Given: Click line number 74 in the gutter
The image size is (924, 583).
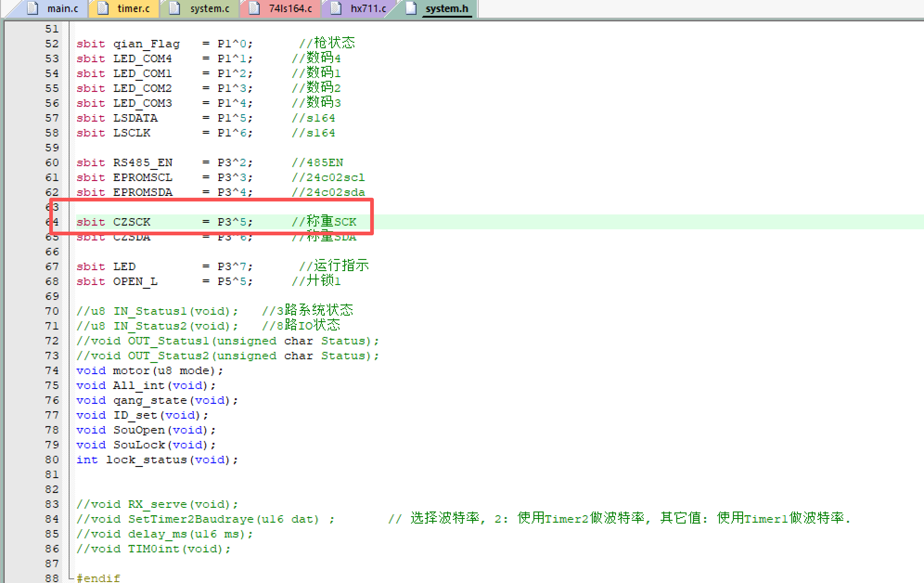Looking at the screenshot, I should (x=52, y=370).
